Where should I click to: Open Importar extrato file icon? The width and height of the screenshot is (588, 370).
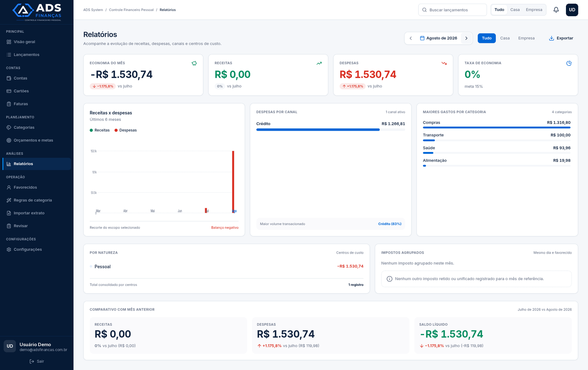point(9,213)
